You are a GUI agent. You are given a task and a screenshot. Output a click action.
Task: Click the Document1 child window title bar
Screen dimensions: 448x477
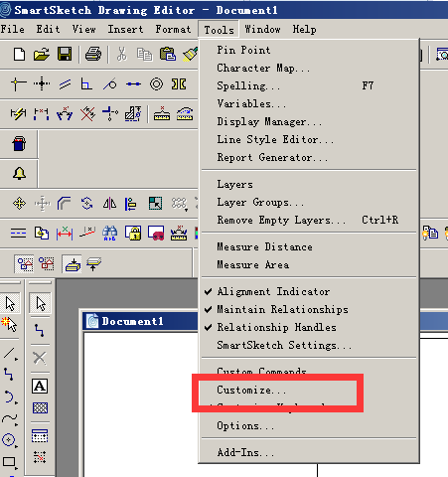click(140, 321)
